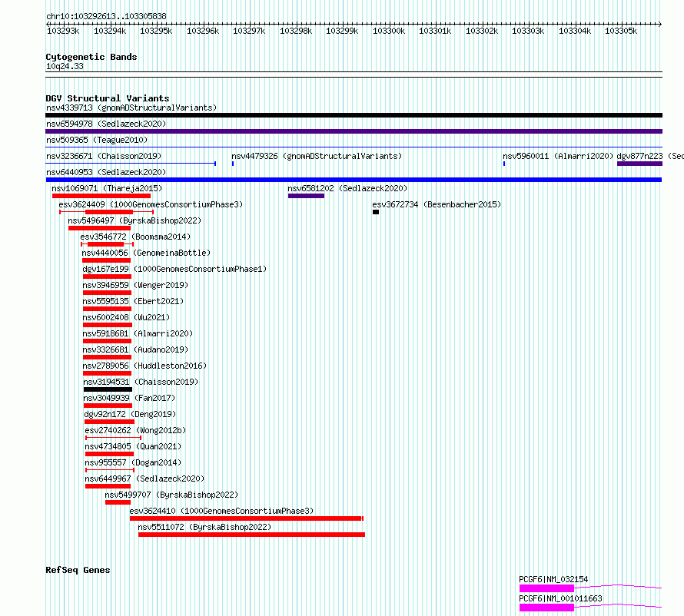Click the 103305k ruler tick label

tap(621, 31)
